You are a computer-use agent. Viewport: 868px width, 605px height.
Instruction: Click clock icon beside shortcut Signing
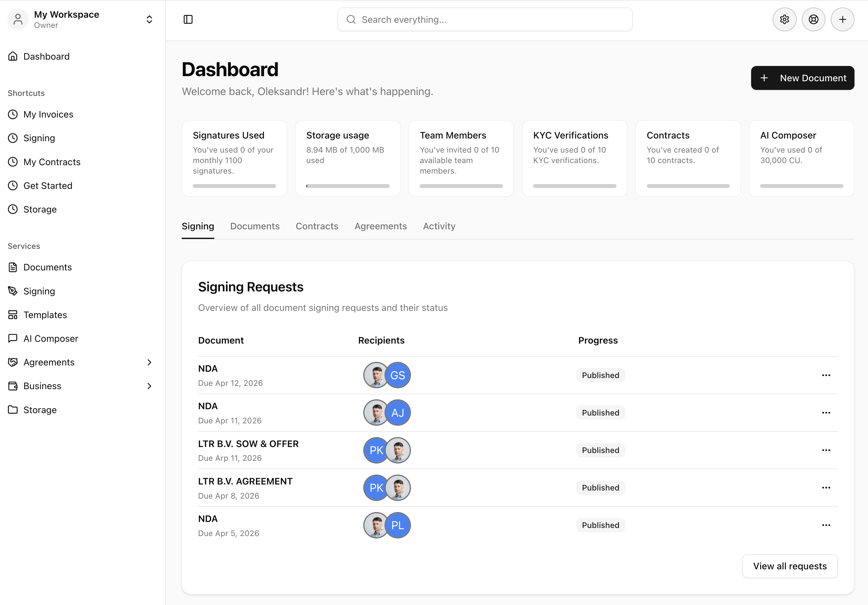click(x=13, y=138)
